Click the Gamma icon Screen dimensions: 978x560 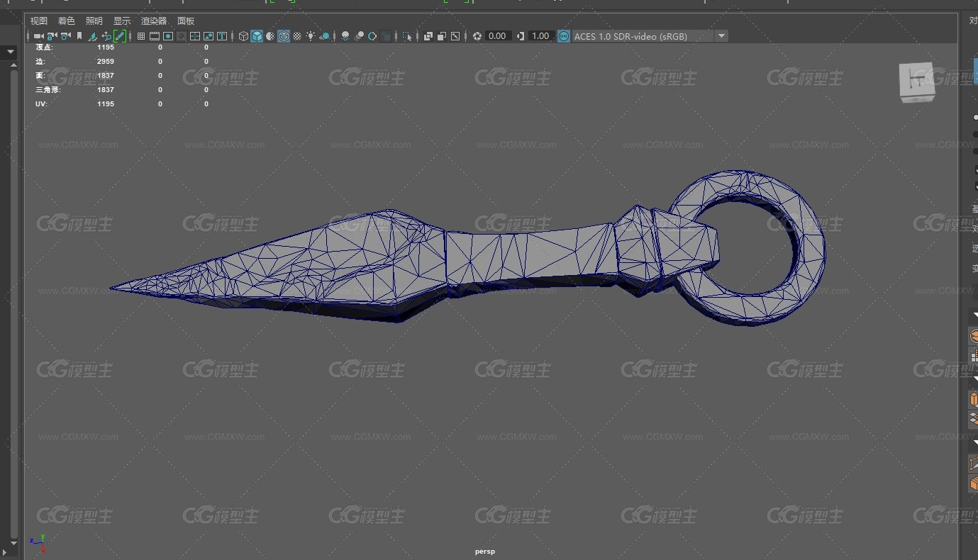521,36
